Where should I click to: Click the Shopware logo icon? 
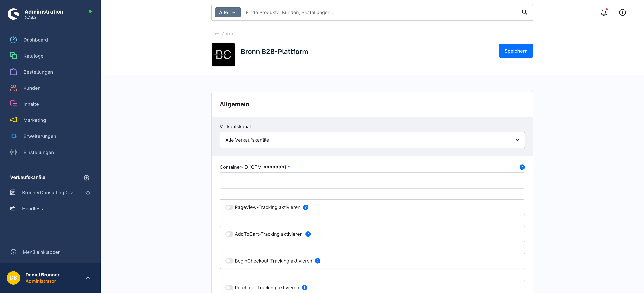[x=13, y=14]
